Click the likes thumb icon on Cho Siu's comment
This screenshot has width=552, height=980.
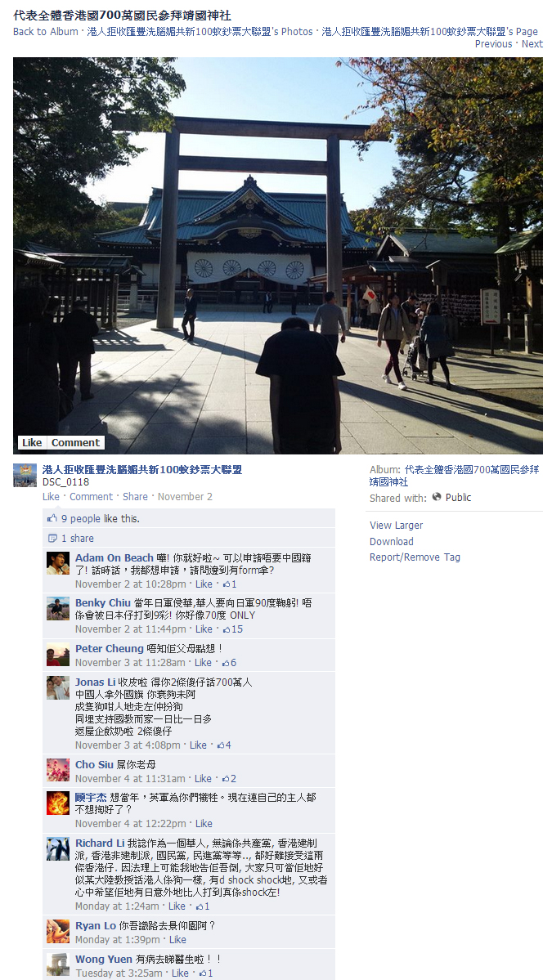coord(226,779)
